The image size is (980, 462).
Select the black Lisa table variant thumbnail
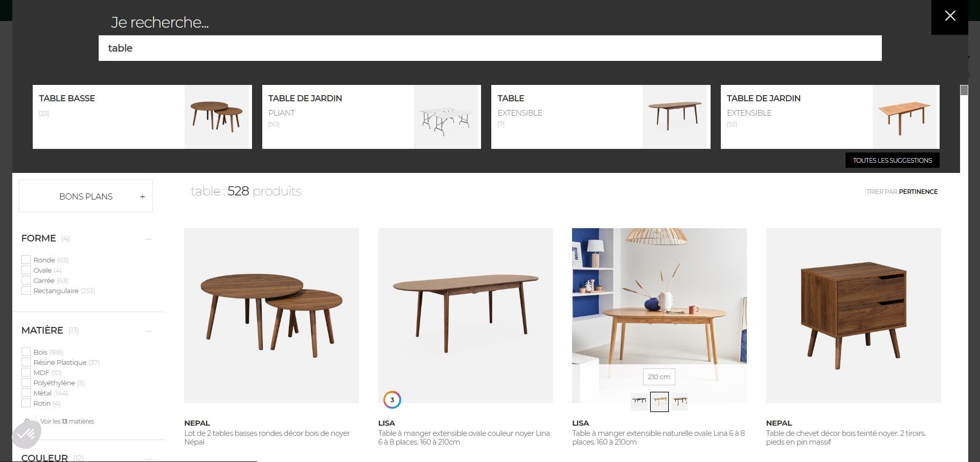coord(639,402)
